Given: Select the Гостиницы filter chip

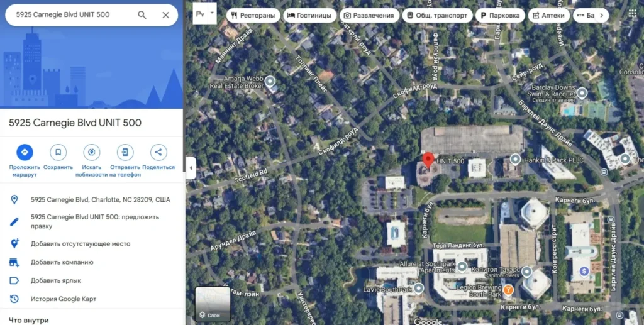Looking at the screenshot, I should point(309,15).
